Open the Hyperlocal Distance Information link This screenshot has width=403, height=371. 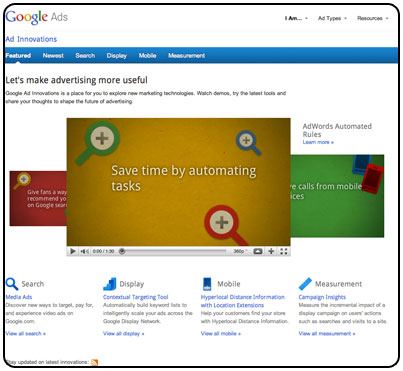tap(243, 301)
